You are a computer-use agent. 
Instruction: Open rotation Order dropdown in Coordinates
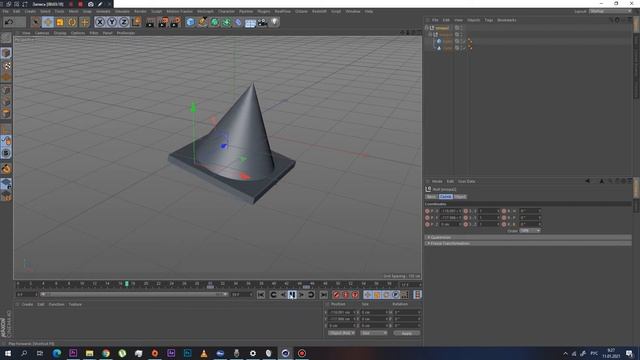coord(530,231)
